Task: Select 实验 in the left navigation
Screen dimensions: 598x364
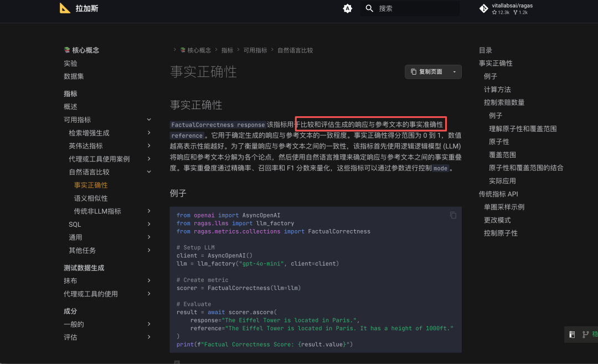Action: pos(70,64)
